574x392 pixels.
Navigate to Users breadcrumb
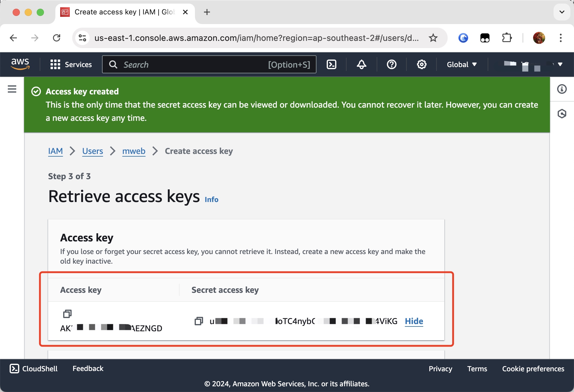(x=93, y=151)
